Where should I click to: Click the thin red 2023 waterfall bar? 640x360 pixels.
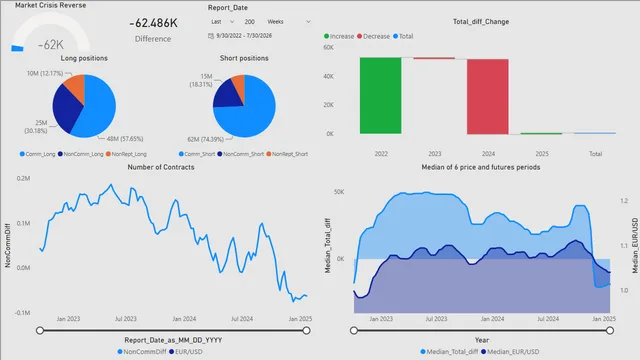coord(434,58)
